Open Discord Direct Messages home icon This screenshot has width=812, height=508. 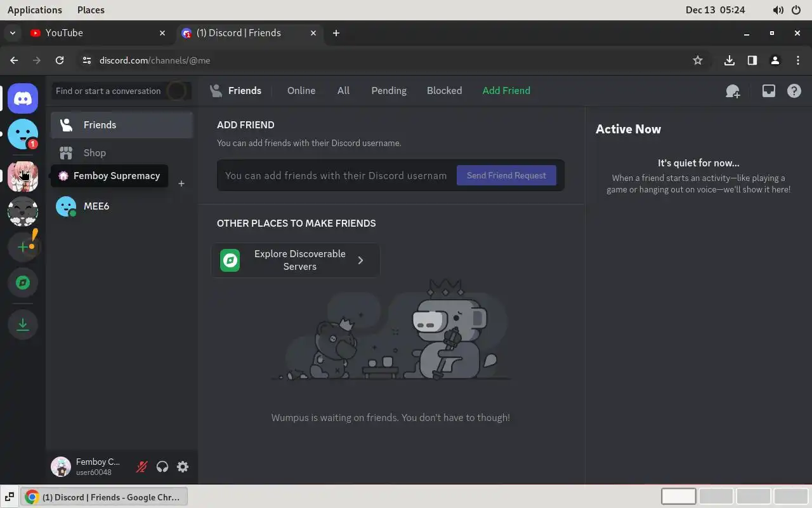tap(23, 98)
